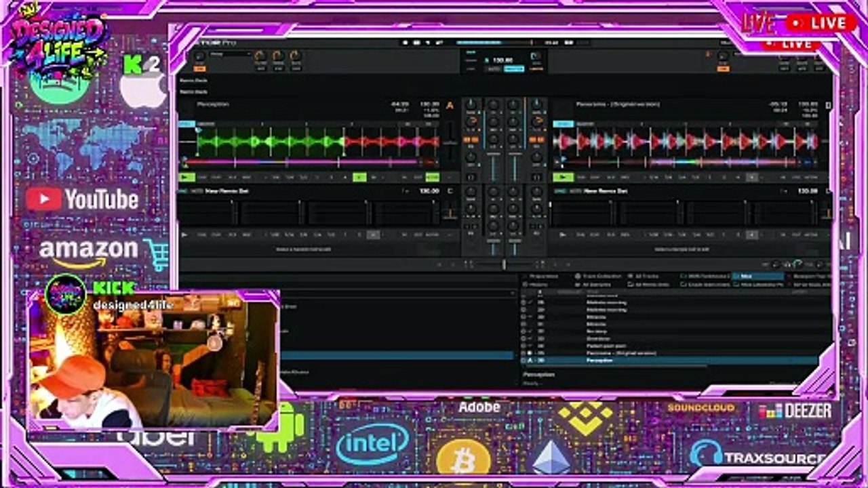Toggle the MASTER button beside deck A's SYNC

pos(206,124)
